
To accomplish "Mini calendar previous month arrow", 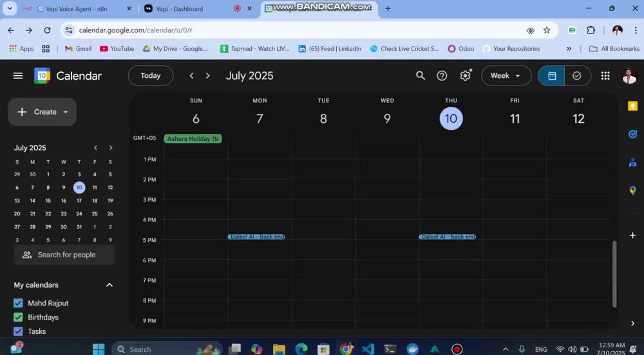I will pyautogui.click(x=95, y=148).
